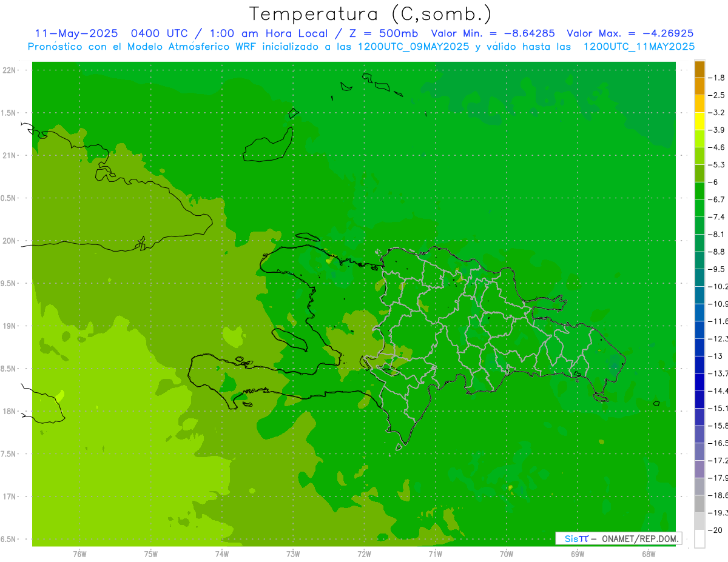The image size is (728, 562).
Task: Click the '-9.5' legend value
Action: [x=716, y=269]
